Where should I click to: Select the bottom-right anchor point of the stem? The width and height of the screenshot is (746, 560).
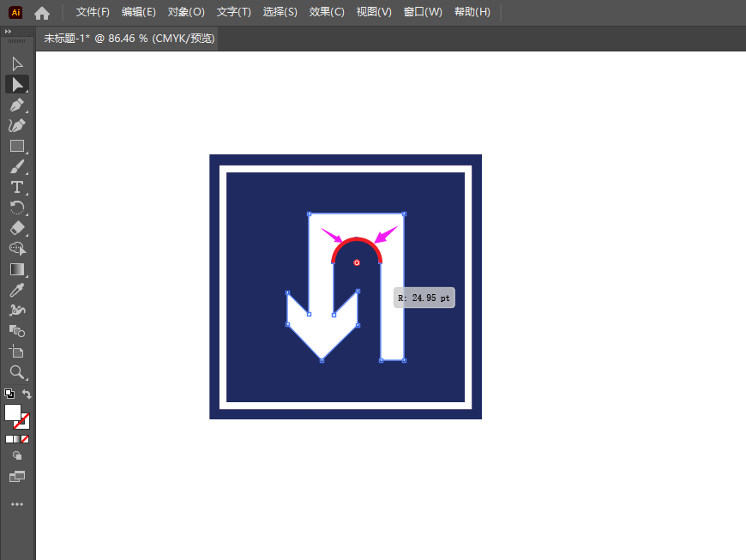[x=404, y=361]
